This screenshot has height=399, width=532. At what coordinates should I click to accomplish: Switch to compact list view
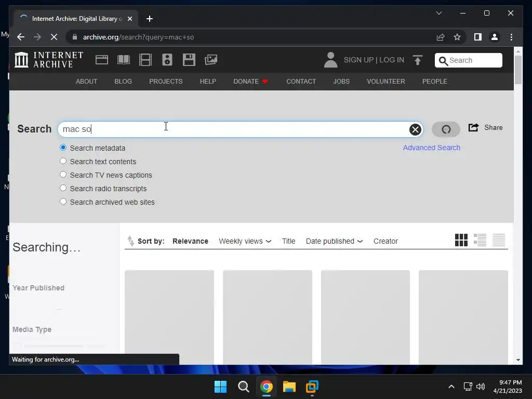point(499,240)
